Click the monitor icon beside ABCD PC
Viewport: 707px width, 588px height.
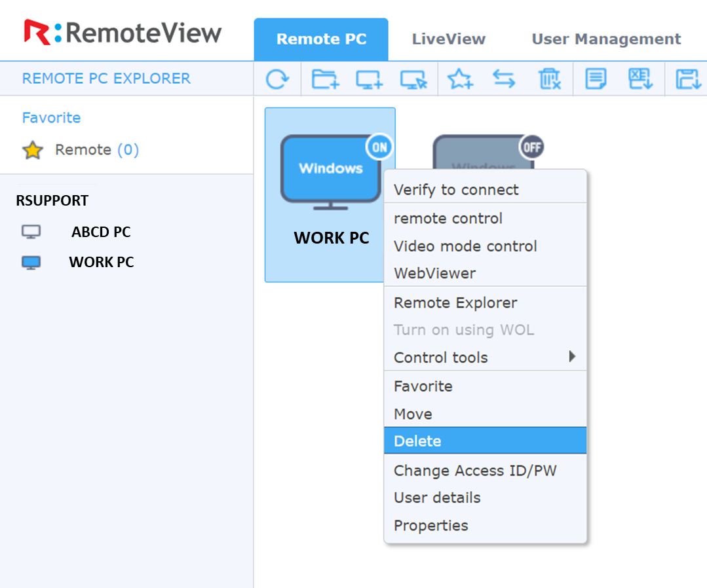point(31,232)
